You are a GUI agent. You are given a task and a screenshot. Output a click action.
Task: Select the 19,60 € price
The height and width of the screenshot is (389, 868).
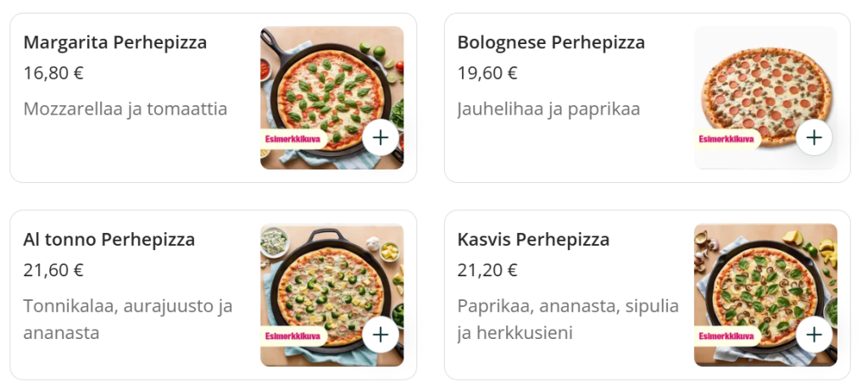tap(487, 73)
